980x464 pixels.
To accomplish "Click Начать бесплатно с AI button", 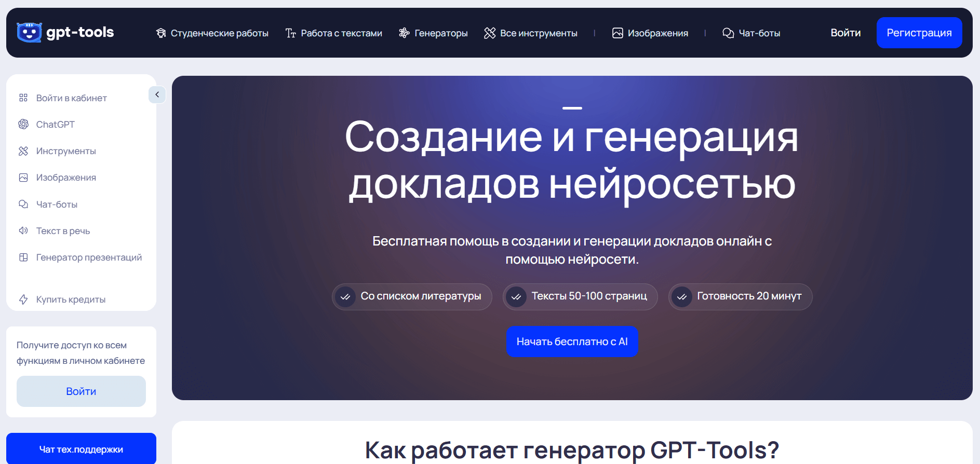I will point(572,342).
